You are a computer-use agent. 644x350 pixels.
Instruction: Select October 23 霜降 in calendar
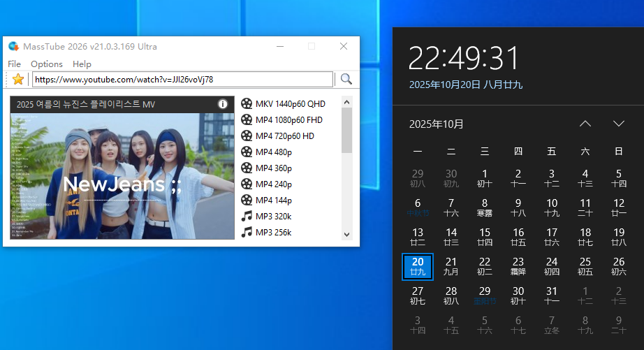[x=518, y=266]
